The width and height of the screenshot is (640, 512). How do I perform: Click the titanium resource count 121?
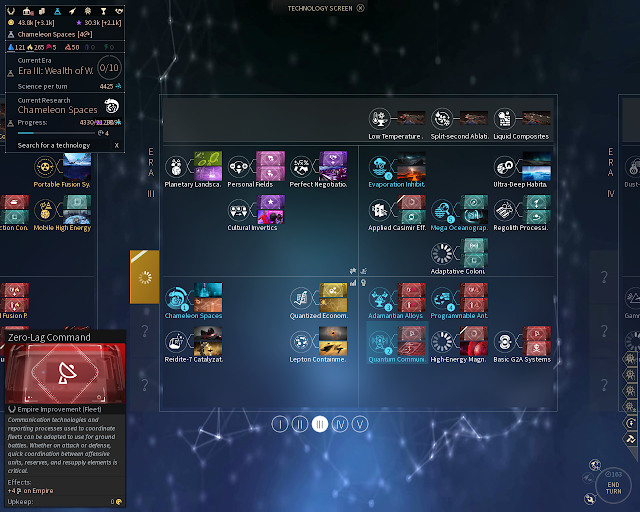pyautogui.click(x=17, y=47)
